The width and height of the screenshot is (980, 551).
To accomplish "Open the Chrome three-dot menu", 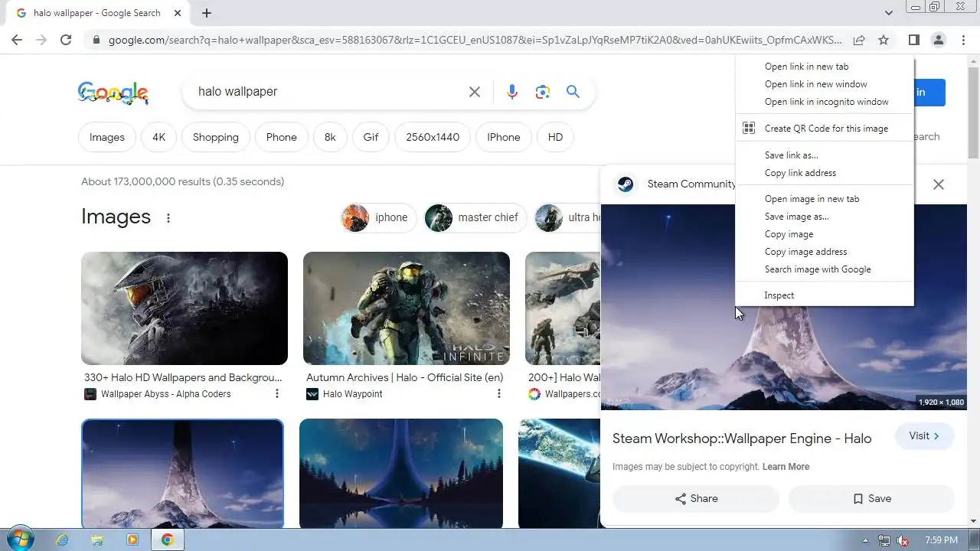I will pyautogui.click(x=963, y=40).
